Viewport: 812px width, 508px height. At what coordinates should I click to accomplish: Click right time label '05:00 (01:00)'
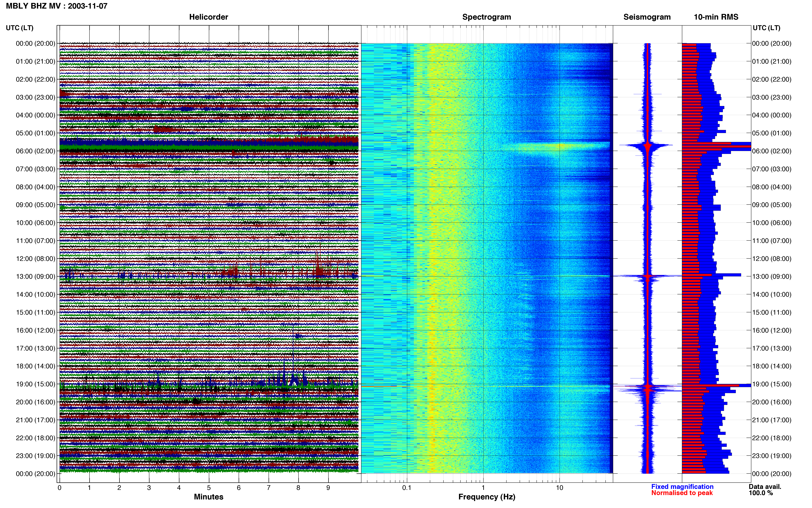[772, 133]
